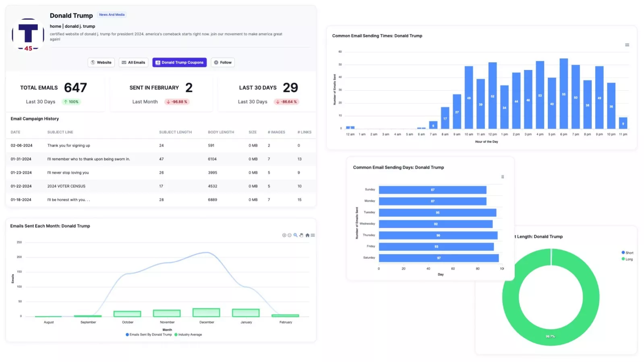Open the Sending Days chart menu
This screenshot has height=362, width=644.
[502, 177]
